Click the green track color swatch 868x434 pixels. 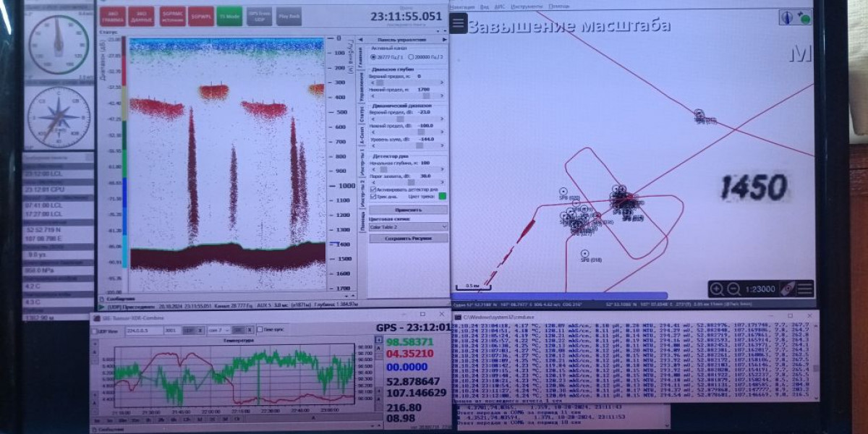coord(443,196)
